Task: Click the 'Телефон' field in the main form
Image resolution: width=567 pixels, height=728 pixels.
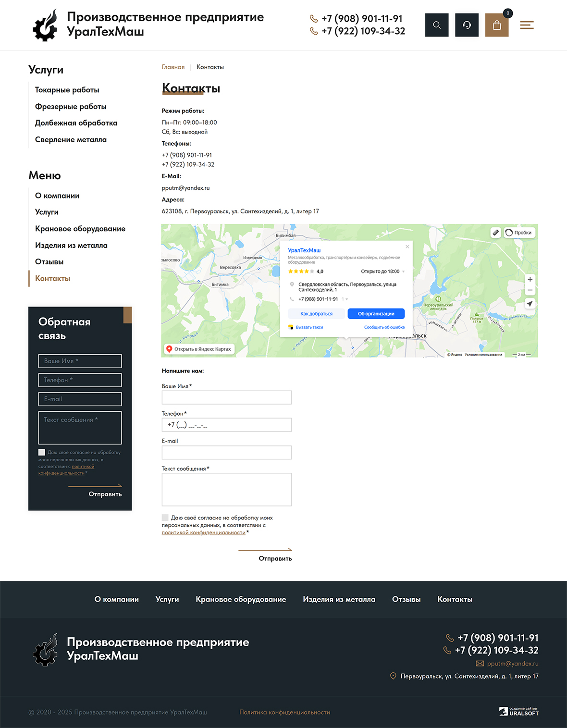Action: (226, 425)
